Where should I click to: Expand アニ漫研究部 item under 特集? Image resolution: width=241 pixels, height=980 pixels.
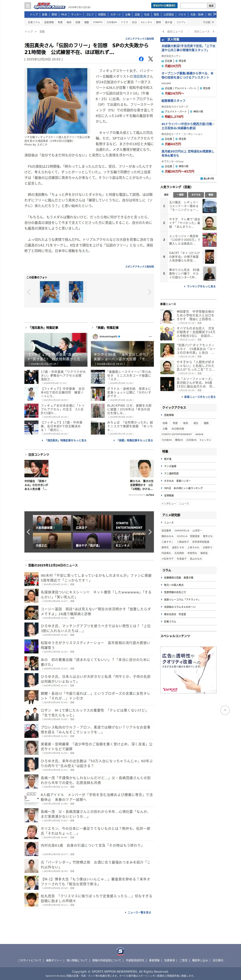tap(188, 473)
